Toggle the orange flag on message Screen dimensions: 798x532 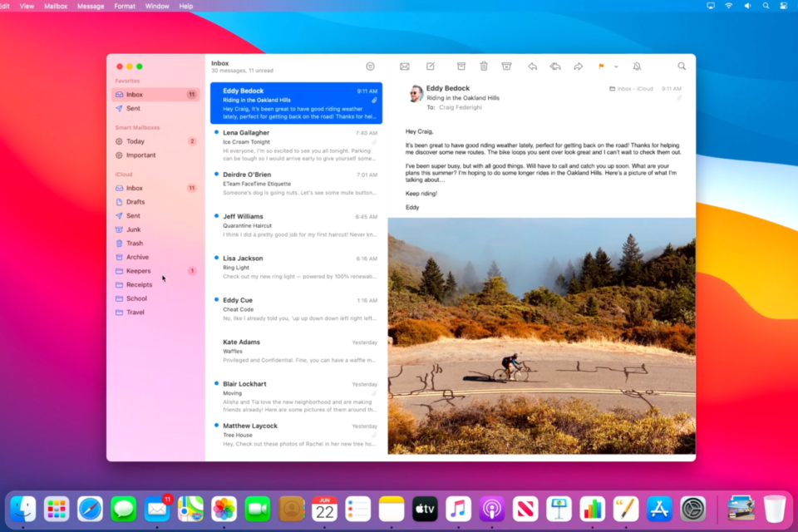(601, 66)
